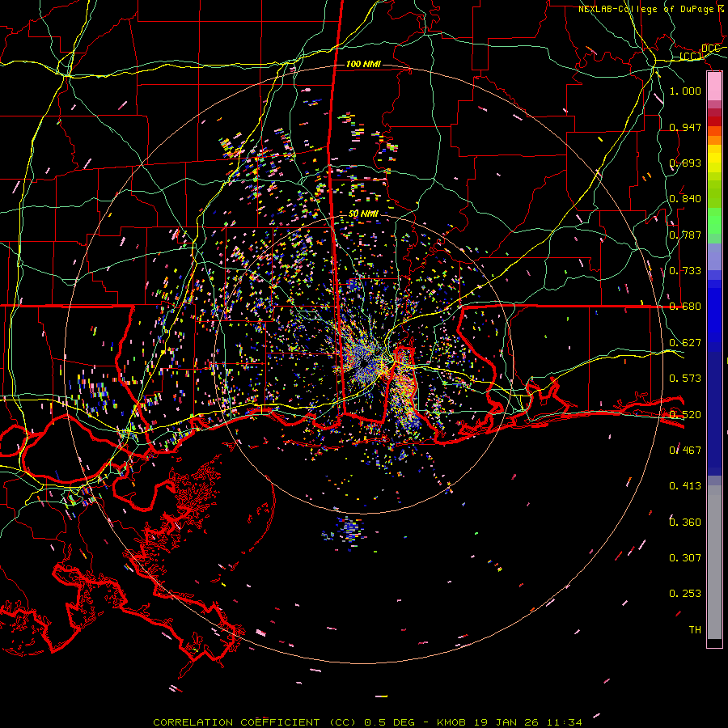Click the 0.467 scale value

pos(685,450)
